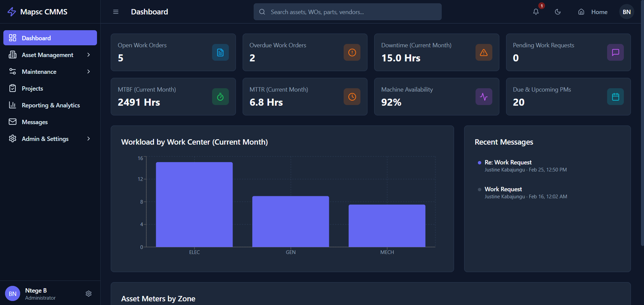Click the Overdue Work Orders alert icon
This screenshot has height=305, width=644.
click(x=352, y=52)
